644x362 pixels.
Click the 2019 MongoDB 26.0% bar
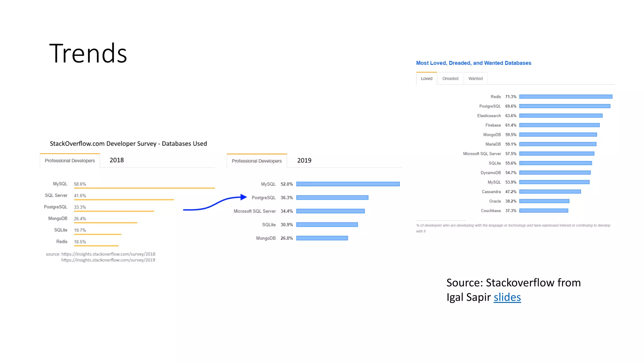click(x=322, y=238)
